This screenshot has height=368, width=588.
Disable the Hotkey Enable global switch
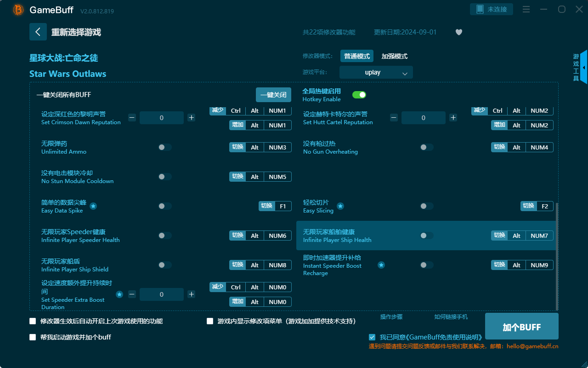[x=359, y=94]
